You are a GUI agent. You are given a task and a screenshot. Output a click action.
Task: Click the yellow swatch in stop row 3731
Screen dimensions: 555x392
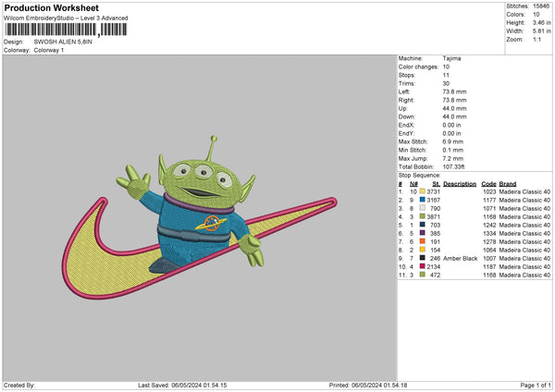(423, 191)
